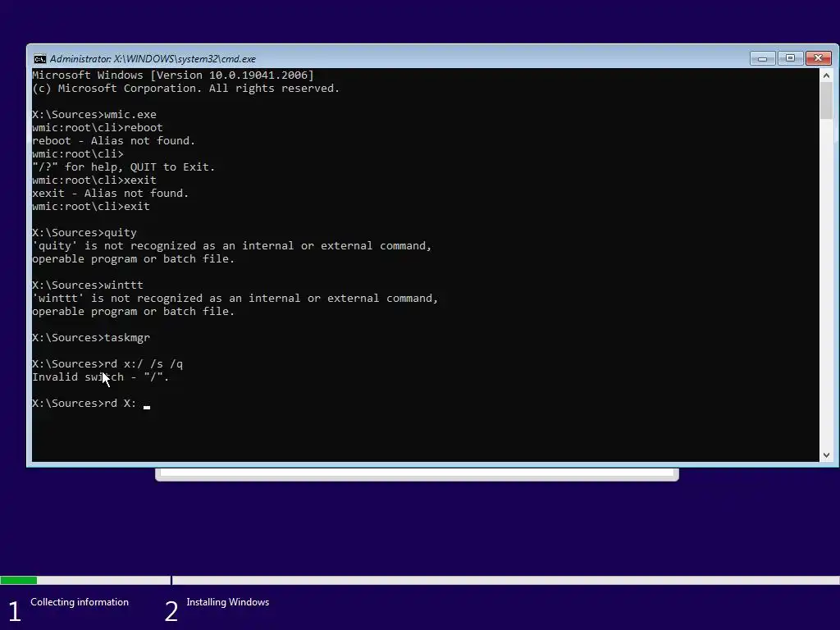Click the '"/?" for help, QUIT to Exit.' line
The image size is (840, 630).
click(x=123, y=167)
